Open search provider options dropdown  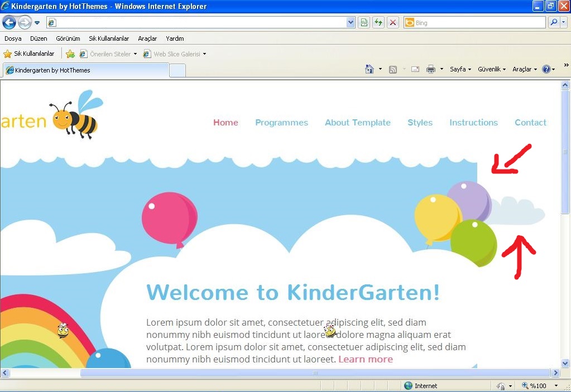(x=564, y=22)
